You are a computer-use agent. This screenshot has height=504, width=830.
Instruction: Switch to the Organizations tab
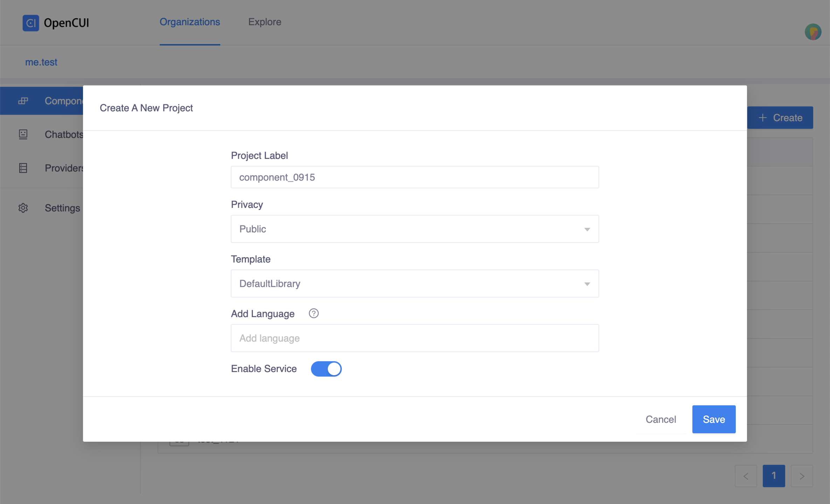189,22
